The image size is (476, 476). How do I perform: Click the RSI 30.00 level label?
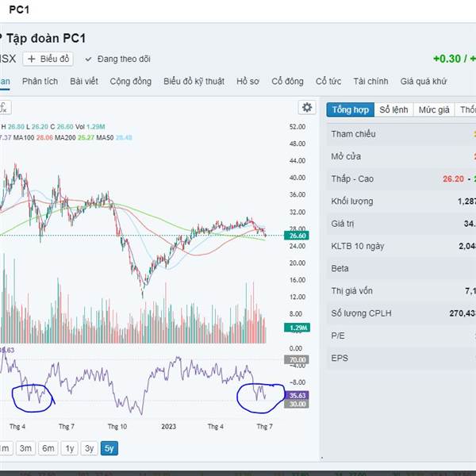(296, 404)
